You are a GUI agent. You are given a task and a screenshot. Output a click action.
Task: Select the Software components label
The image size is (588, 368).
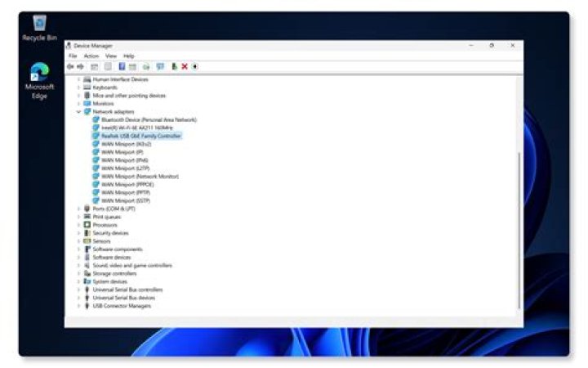pyautogui.click(x=118, y=249)
